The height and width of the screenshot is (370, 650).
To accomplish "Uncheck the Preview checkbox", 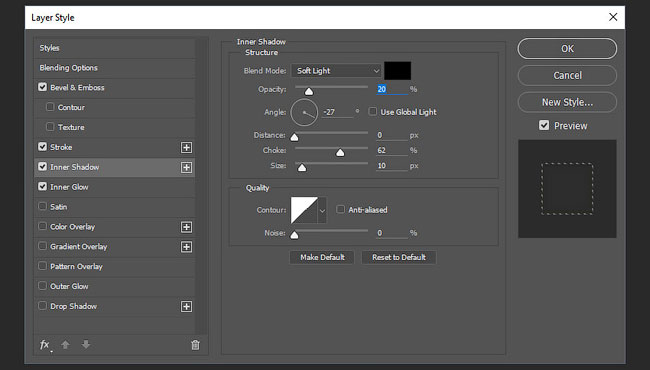I will pos(544,125).
